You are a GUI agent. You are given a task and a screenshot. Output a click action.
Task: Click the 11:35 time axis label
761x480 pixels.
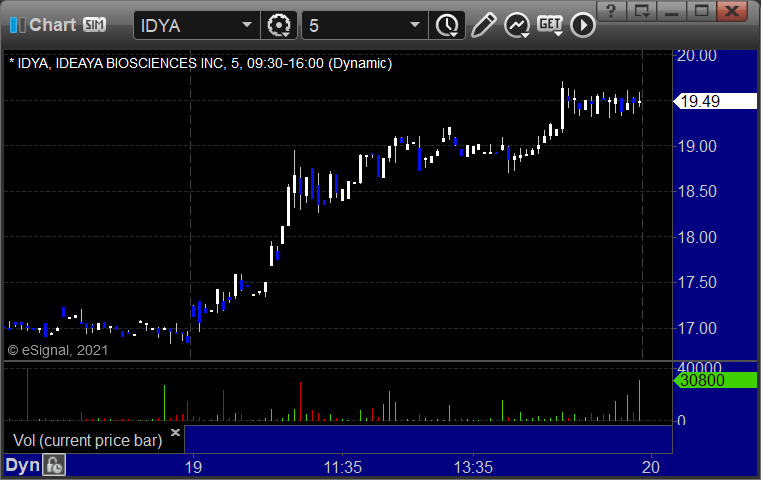click(343, 467)
